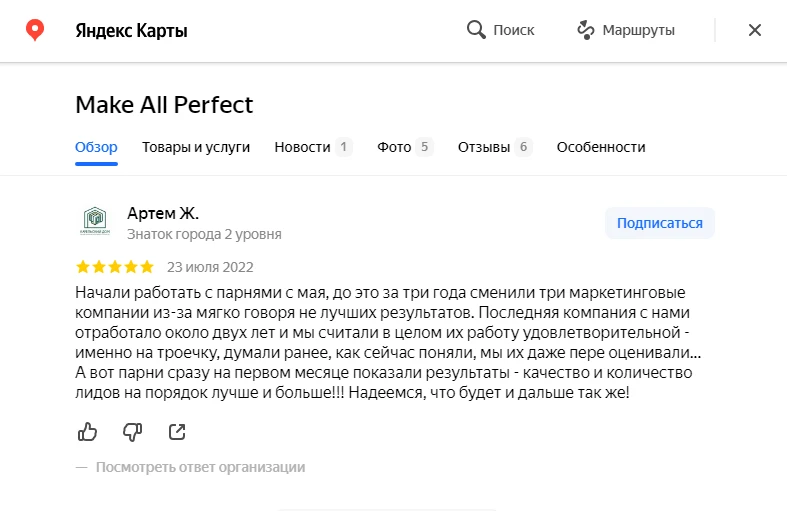Like the review with thumbs up
The width and height of the screenshot is (787, 511).
tap(88, 432)
